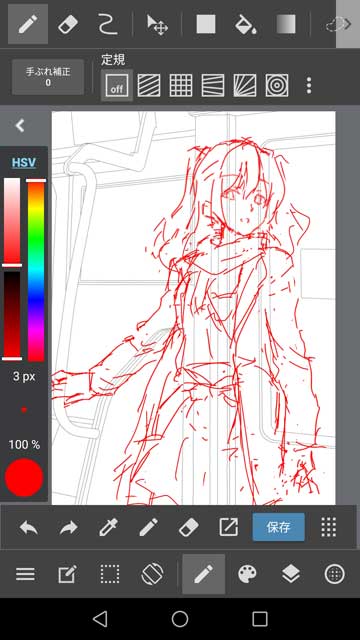Open the export/share icon

click(x=229, y=527)
